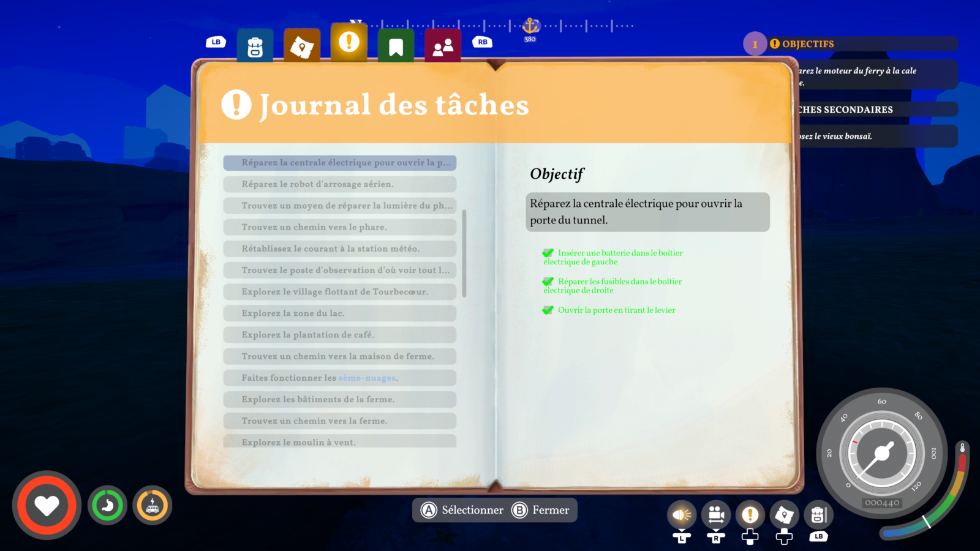Open the bookmark collection tab
Viewport: 980px width, 551px height.
click(396, 46)
